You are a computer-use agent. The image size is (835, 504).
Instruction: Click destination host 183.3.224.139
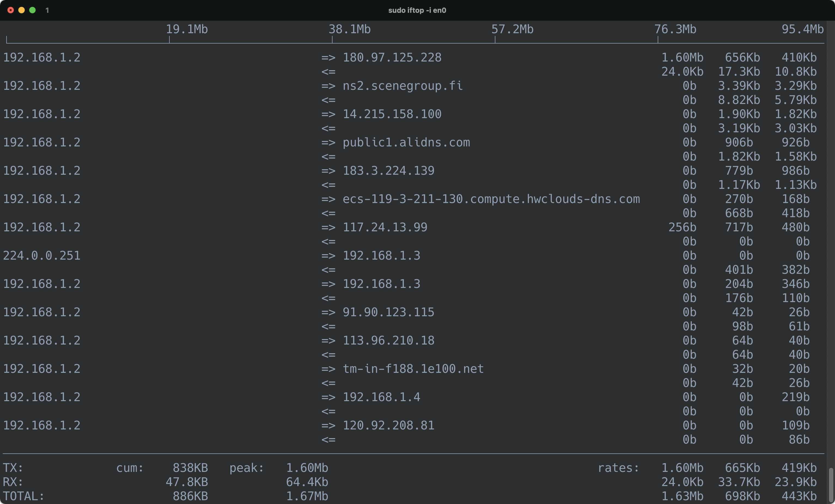tap(389, 171)
